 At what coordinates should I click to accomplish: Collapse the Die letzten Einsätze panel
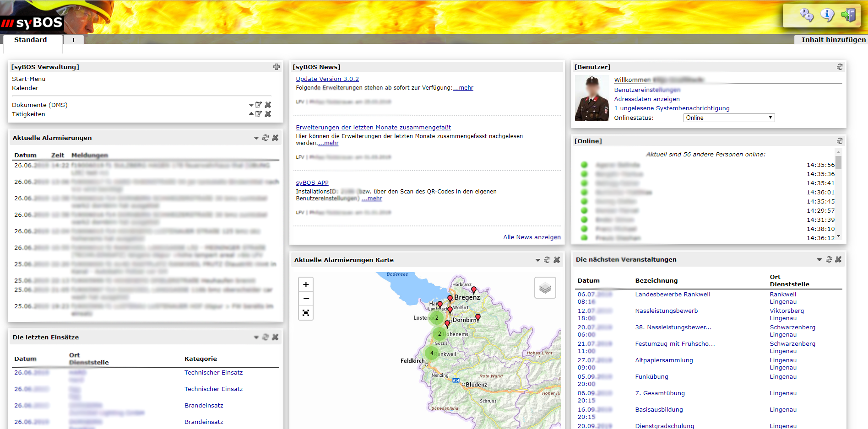coord(256,338)
